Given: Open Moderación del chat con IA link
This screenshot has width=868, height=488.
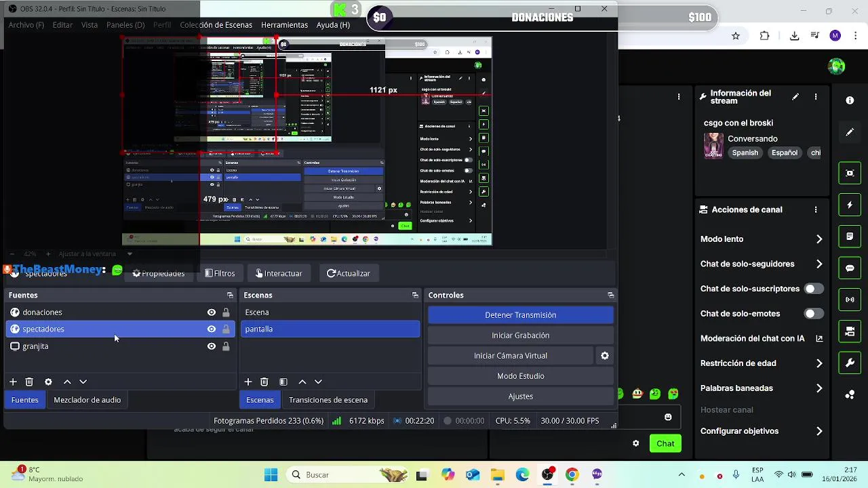Looking at the screenshot, I should (x=819, y=339).
